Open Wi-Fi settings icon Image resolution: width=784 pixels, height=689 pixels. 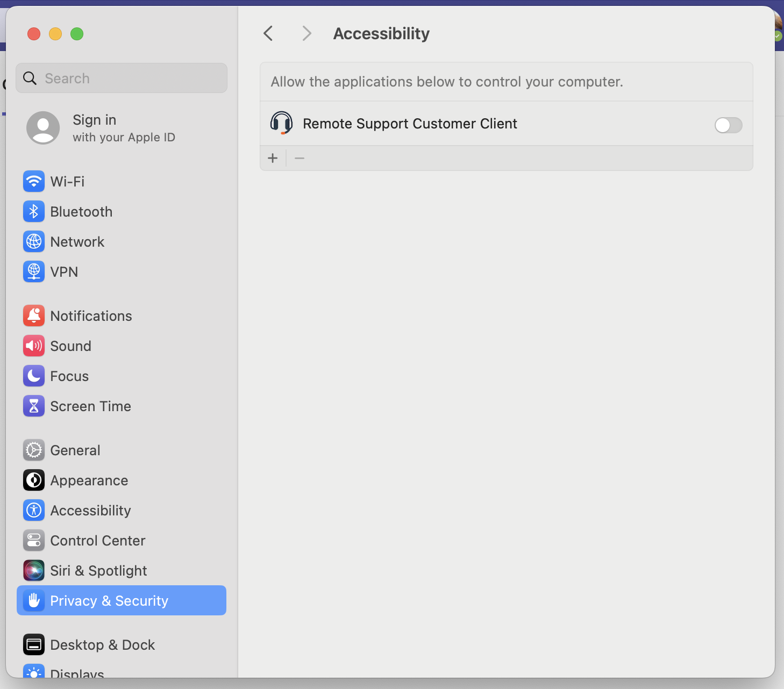34,182
